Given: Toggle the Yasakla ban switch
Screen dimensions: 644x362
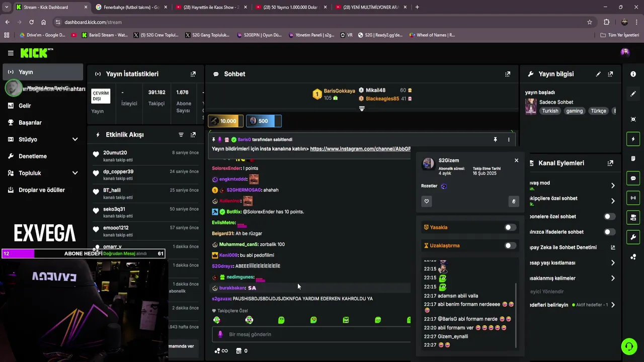Looking at the screenshot, I should [x=510, y=227].
